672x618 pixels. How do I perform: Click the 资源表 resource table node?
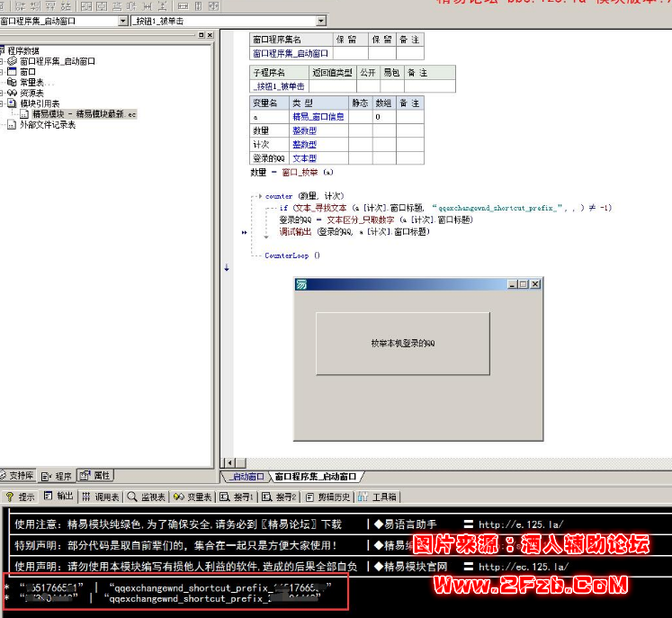[31, 93]
